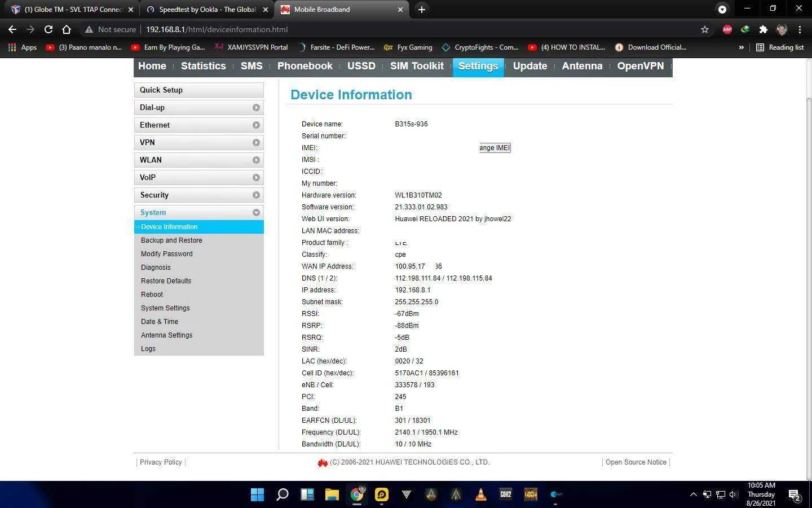
Task: Open the Home navigation tab
Action: coord(152,66)
